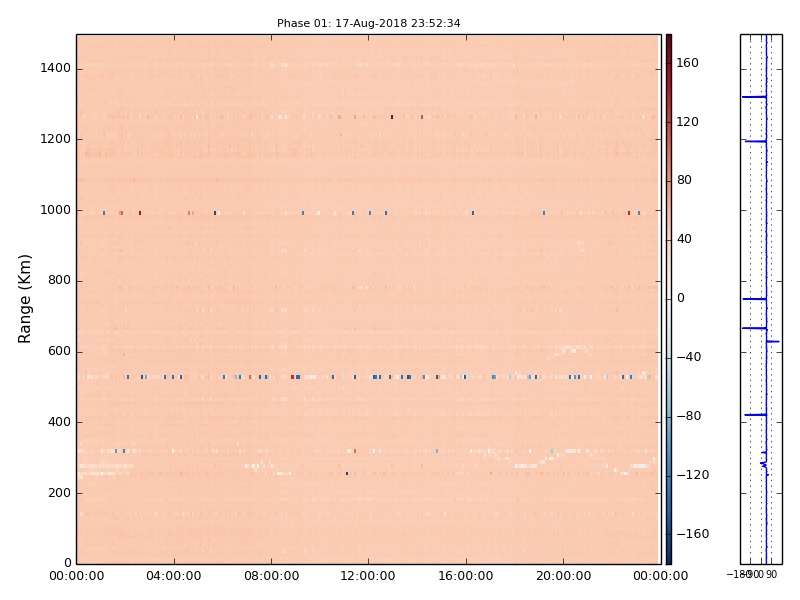This screenshot has width=800, height=600.
Task: Click the 120 label on the colorbar
Action: tap(687, 121)
